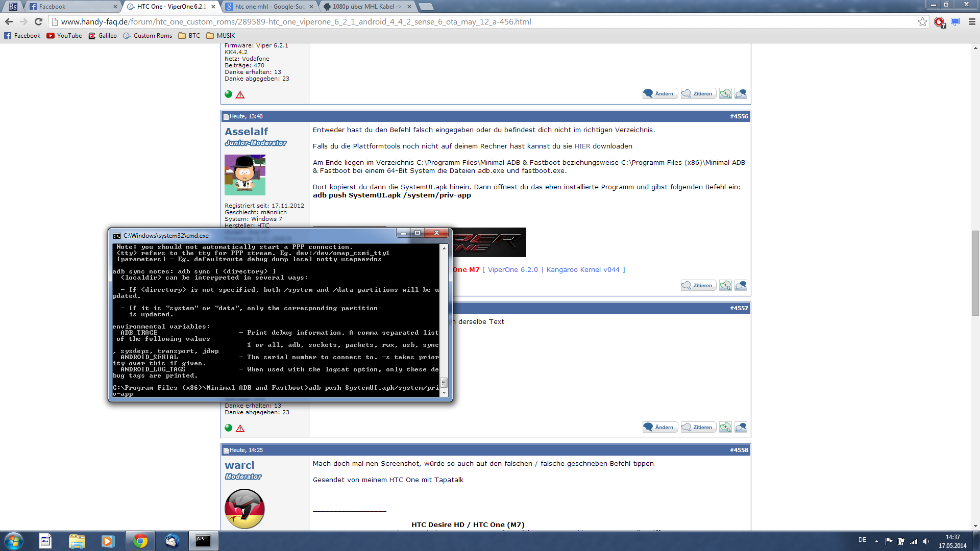Click warci's avatar image

(244, 509)
